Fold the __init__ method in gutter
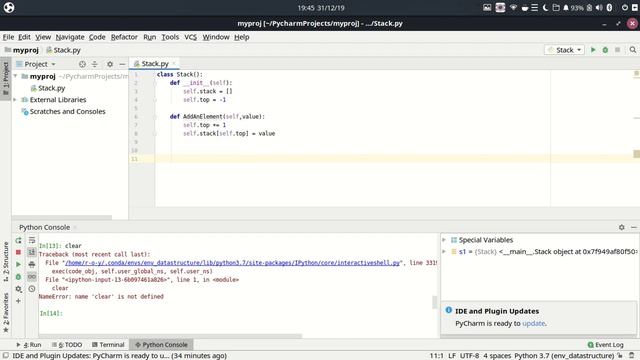The width and height of the screenshot is (640, 360). 155,83
